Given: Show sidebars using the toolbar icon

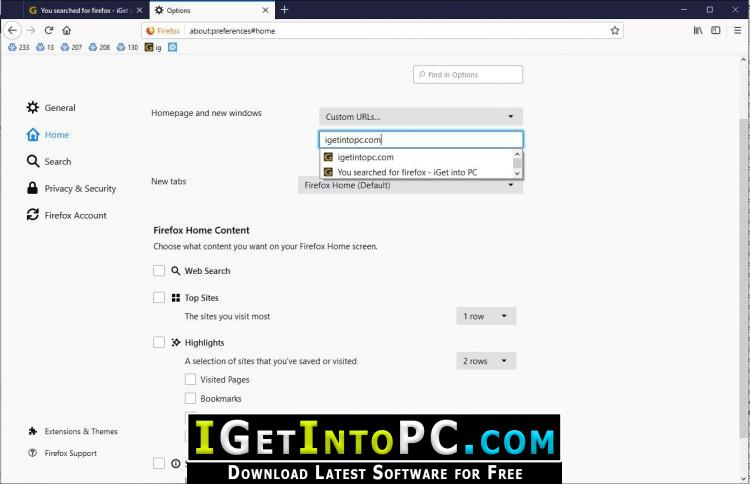Looking at the screenshot, I should click(x=716, y=31).
